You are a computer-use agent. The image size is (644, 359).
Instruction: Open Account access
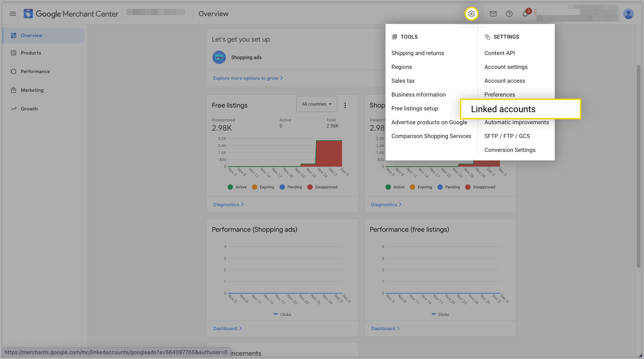coord(505,81)
